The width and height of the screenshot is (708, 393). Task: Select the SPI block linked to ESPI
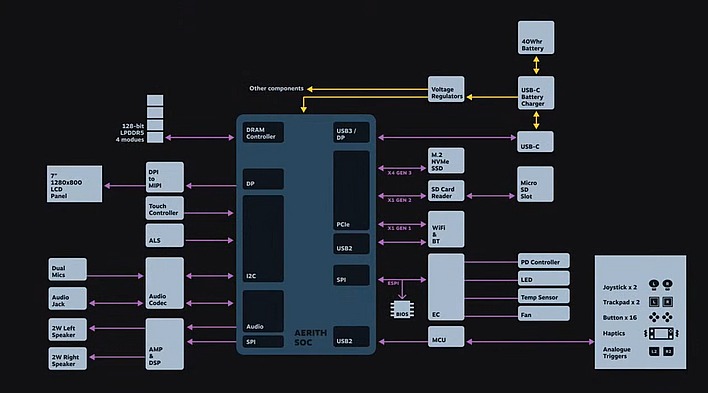pyautogui.click(x=351, y=275)
